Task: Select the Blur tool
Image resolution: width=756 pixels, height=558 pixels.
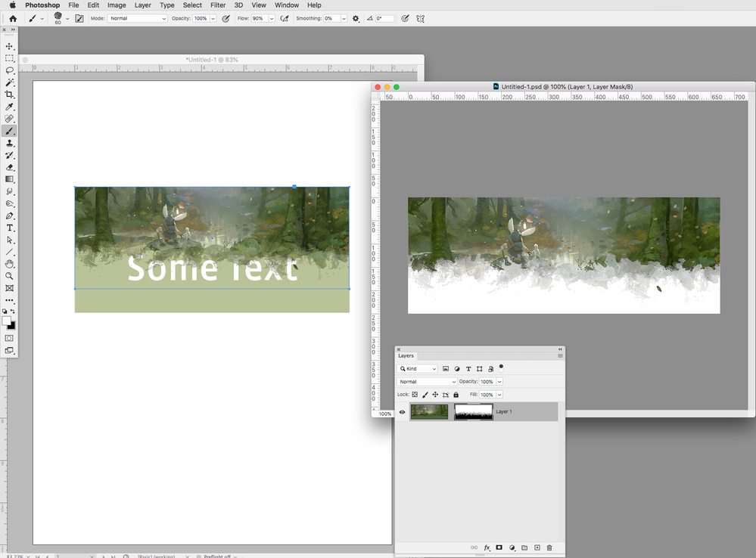Action: (9, 191)
